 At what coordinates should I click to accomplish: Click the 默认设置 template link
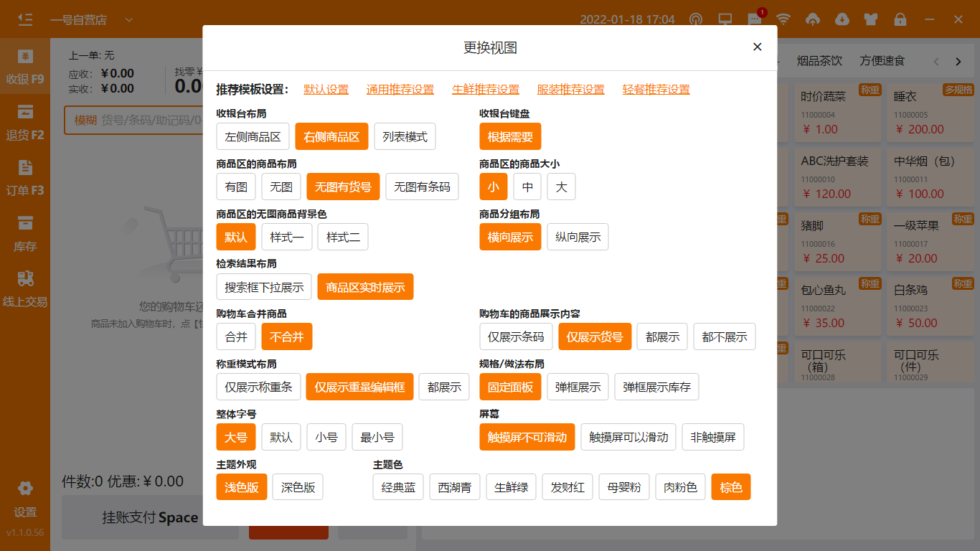[326, 90]
